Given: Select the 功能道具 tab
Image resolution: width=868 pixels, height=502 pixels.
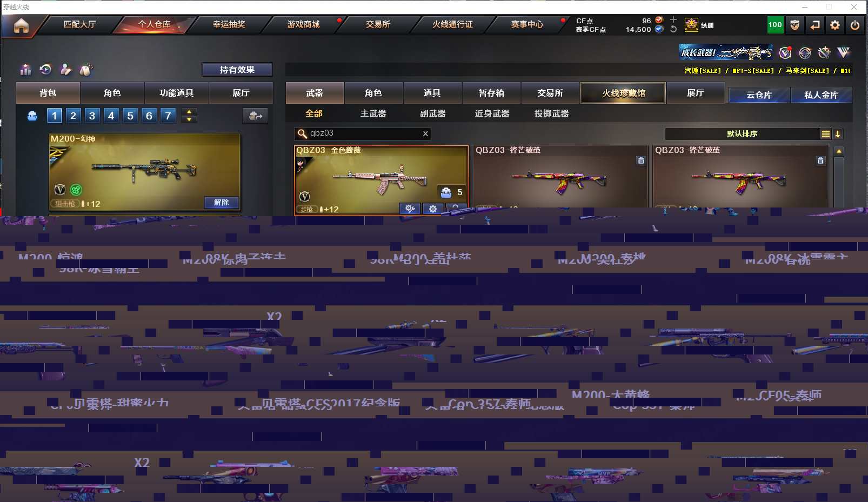Looking at the screenshot, I should pyautogui.click(x=177, y=93).
